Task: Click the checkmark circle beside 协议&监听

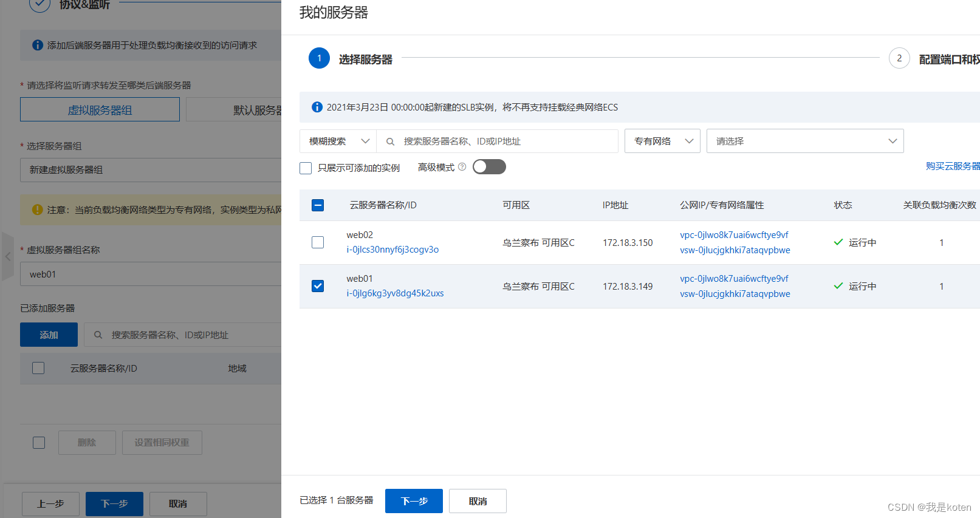Action: [39, 4]
